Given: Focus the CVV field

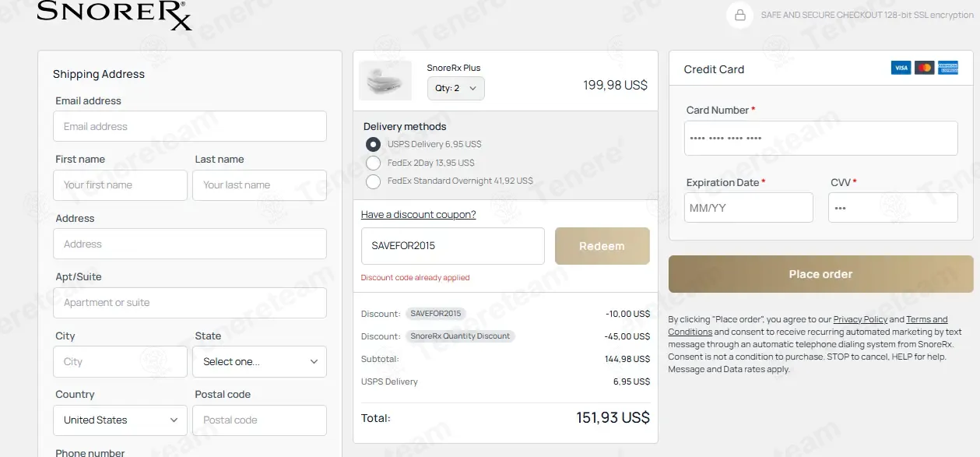Looking at the screenshot, I should point(893,208).
